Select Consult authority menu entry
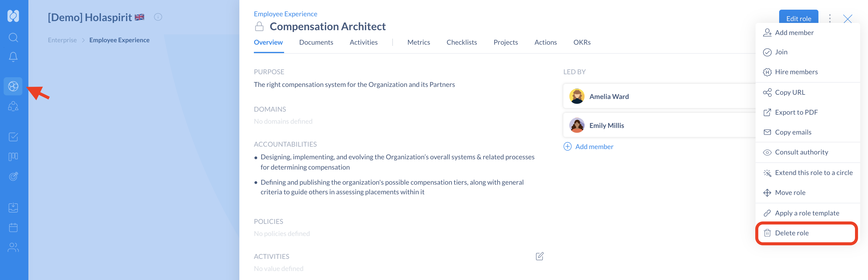Screen dimensions: 868x280 807,152
